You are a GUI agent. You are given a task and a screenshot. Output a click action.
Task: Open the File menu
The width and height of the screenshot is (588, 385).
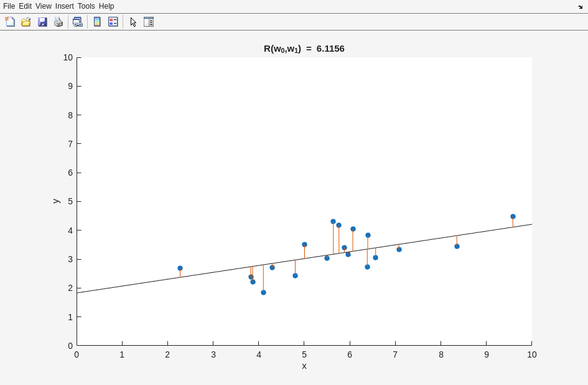click(x=9, y=6)
